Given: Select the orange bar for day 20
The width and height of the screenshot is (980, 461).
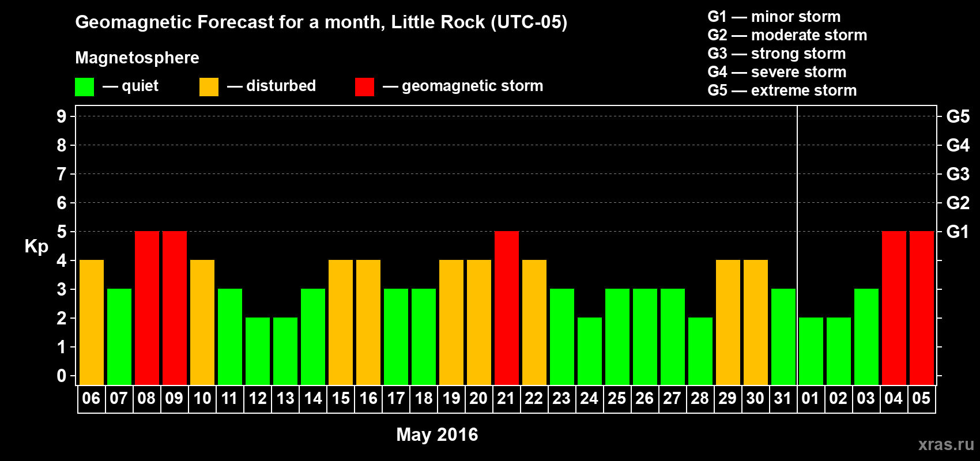Looking at the screenshot, I should pyautogui.click(x=479, y=323).
